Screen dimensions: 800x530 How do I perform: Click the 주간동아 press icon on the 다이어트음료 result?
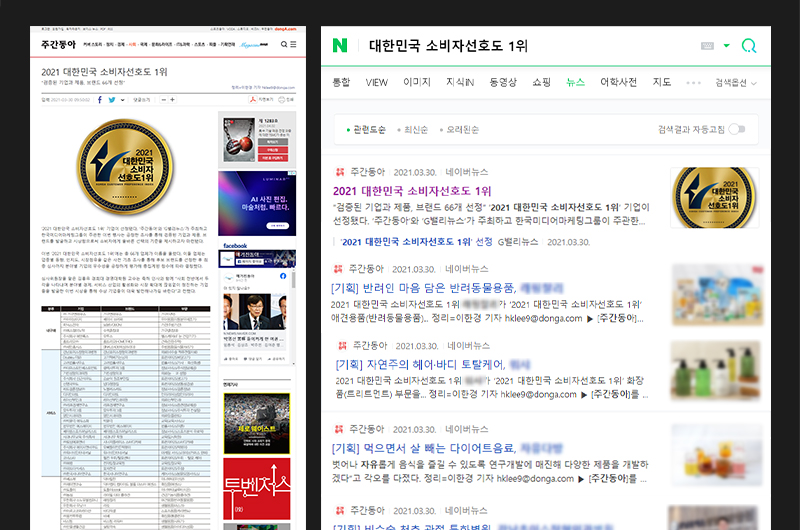pos(338,429)
